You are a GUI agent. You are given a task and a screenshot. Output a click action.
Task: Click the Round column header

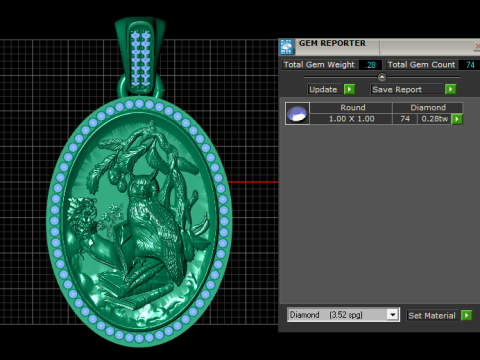[x=352, y=108]
